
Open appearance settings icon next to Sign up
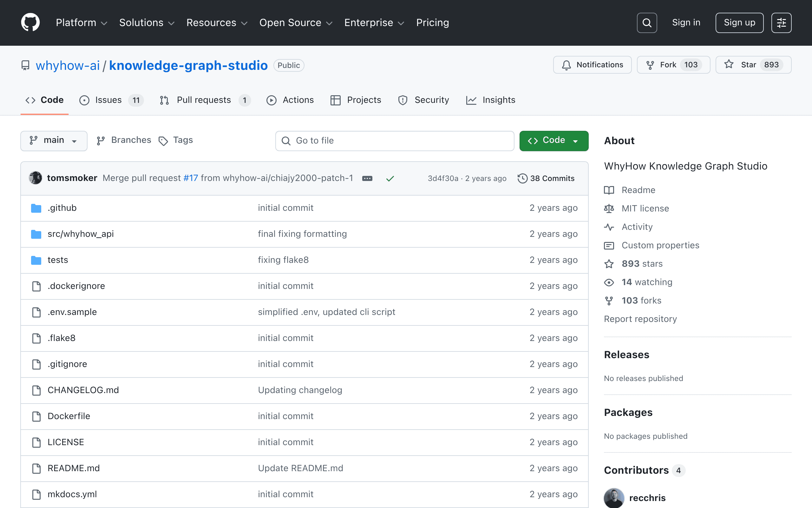coord(781,23)
